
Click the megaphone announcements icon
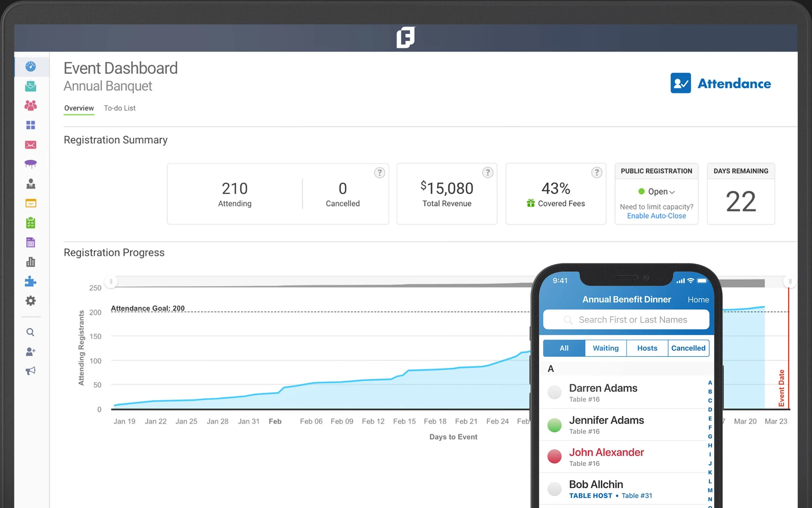pos(31,371)
